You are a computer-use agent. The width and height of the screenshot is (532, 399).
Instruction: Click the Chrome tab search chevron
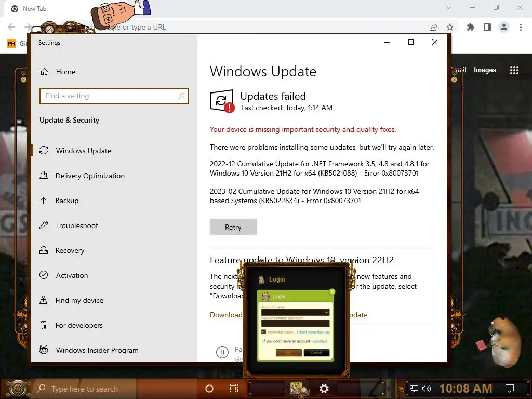pyautogui.click(x=448, y=7)
